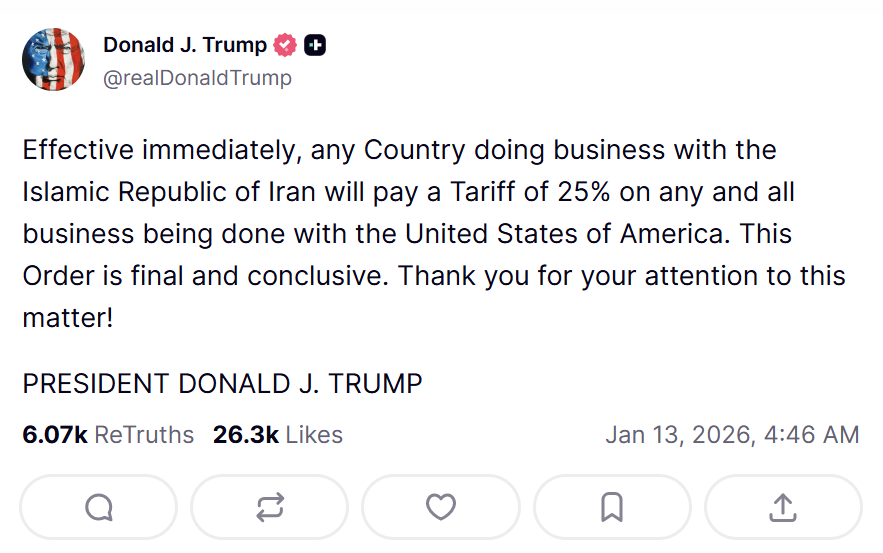View the 6.07k ReTruths list
This screenshot has height=553, width=883.
tap(108, 435)
